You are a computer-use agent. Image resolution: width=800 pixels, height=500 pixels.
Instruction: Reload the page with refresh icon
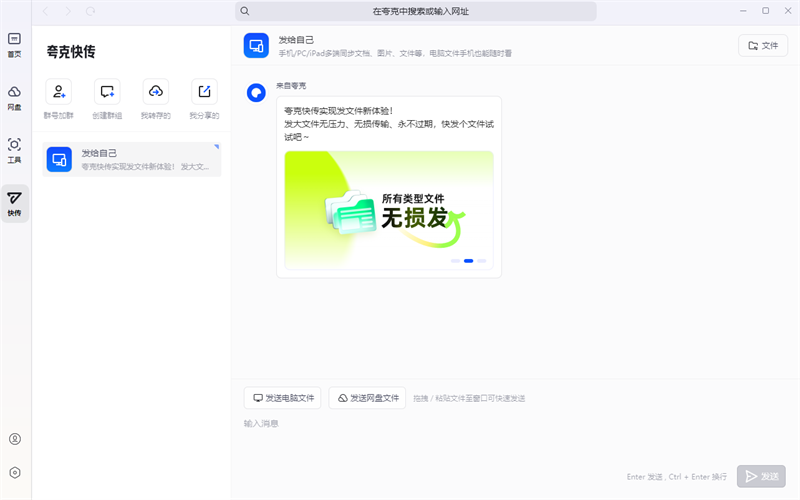[90, 11]
